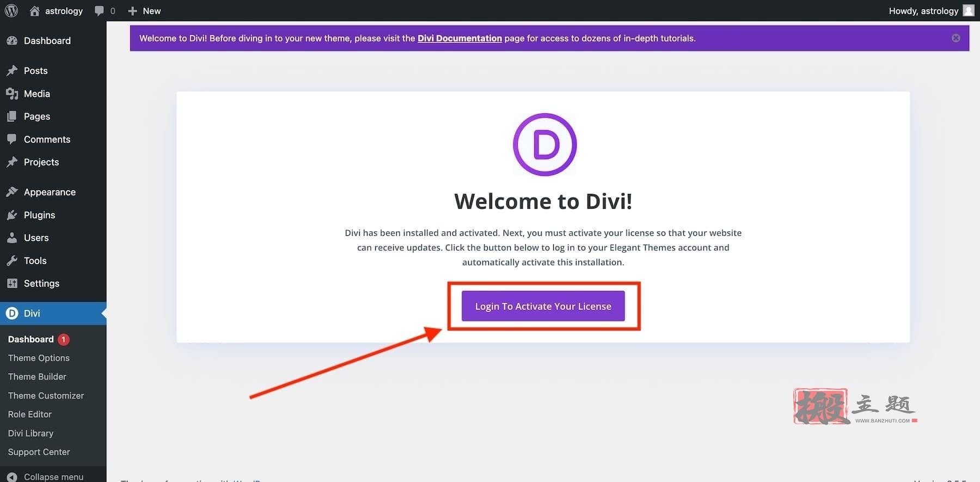
Task: Dismiss the Welcome to Divi notice
Action: [x=956, y=38]
